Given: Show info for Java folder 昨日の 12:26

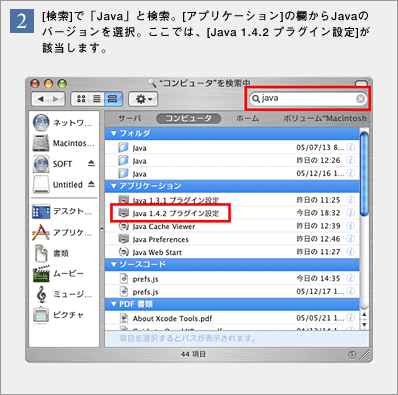Looking at the screenshot, I should pyautogui.click(x=350, y=160).
